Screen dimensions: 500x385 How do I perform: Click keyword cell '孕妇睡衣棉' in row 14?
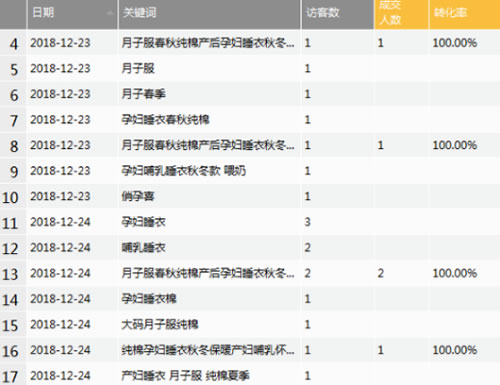[x=149, y=299]
